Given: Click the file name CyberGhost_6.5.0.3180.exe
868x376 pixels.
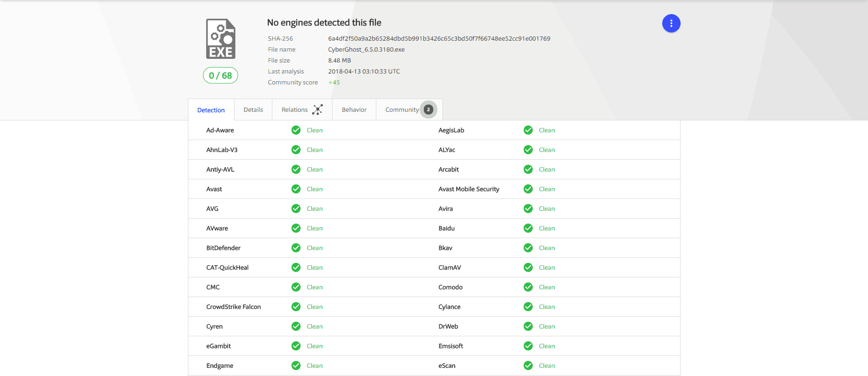Looking at the screenshot, I should (366, 49).
